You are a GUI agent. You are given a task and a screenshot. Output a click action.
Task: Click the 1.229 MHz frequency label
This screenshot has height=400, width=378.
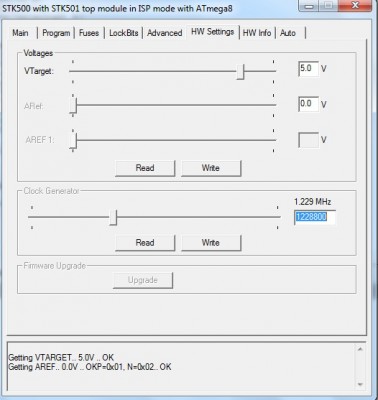click(312, 202)
